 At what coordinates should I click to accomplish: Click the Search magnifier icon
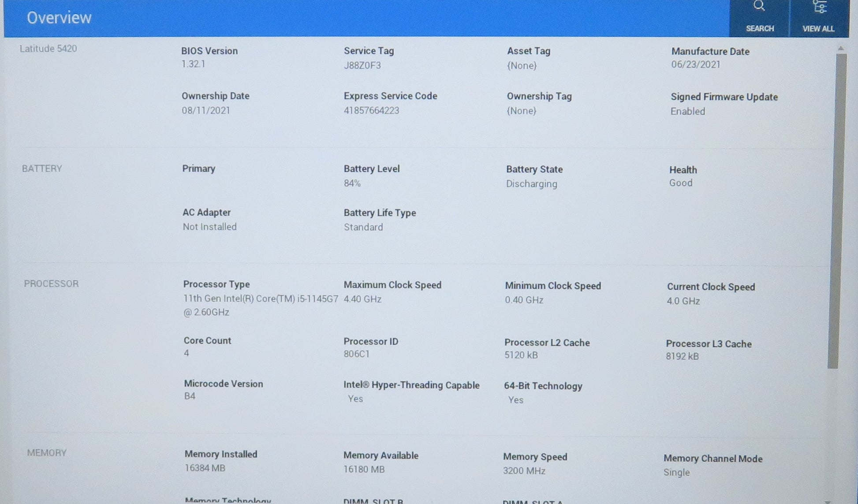click(x=759, y=6)
